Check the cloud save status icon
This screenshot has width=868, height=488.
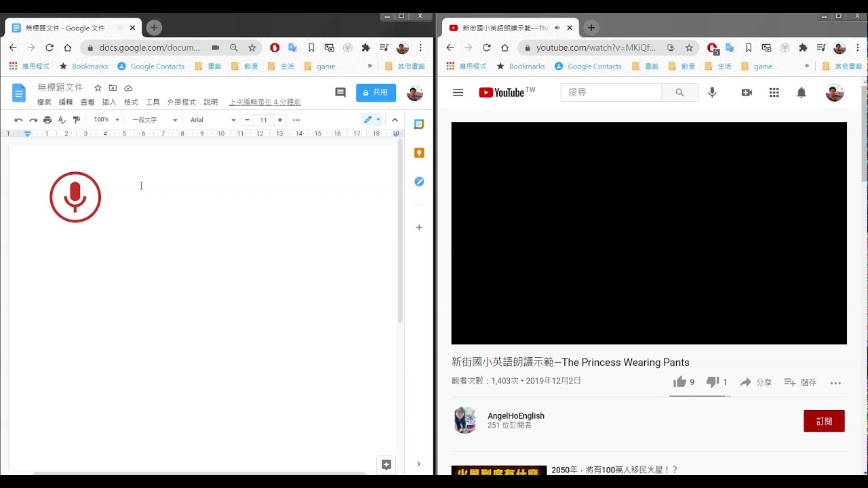(x=128, y=88)
